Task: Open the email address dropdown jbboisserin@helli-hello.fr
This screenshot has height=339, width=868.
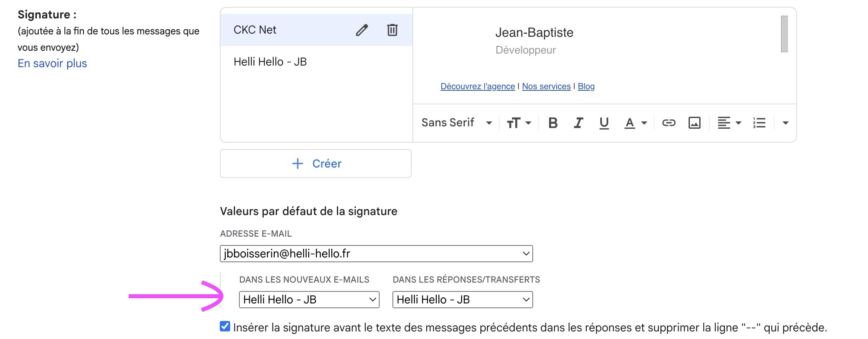Action: 376,254
